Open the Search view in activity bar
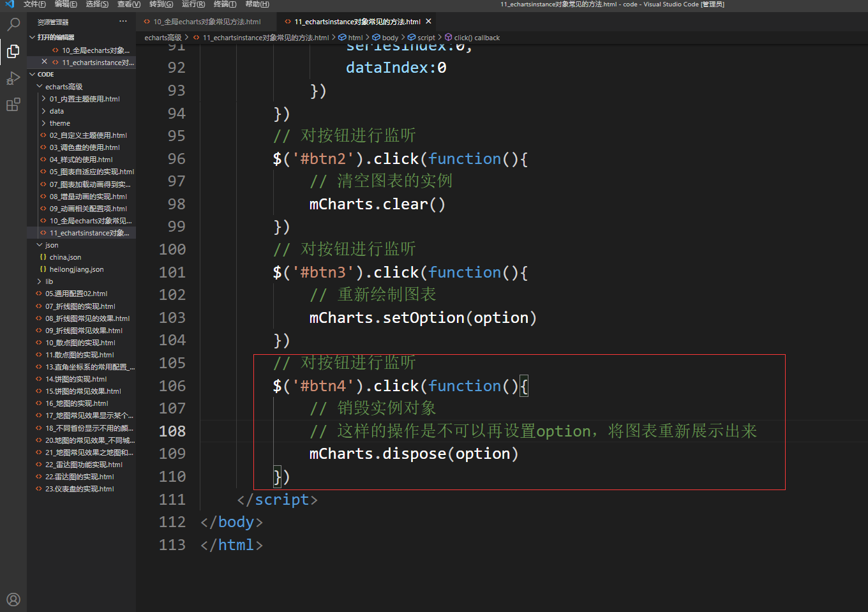Screen dimensions: 868x612 pyautogui.click(x=13, y=25)
